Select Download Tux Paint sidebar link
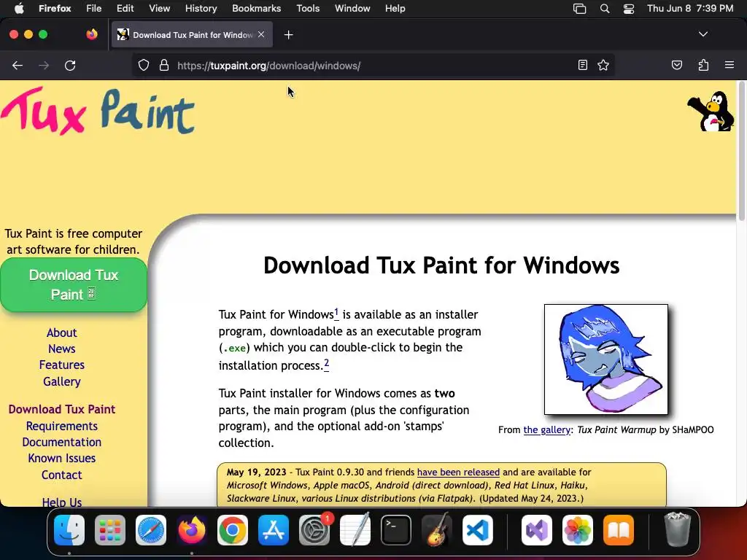The height and width of the screenshot is (560, 747). pos(61,410)
